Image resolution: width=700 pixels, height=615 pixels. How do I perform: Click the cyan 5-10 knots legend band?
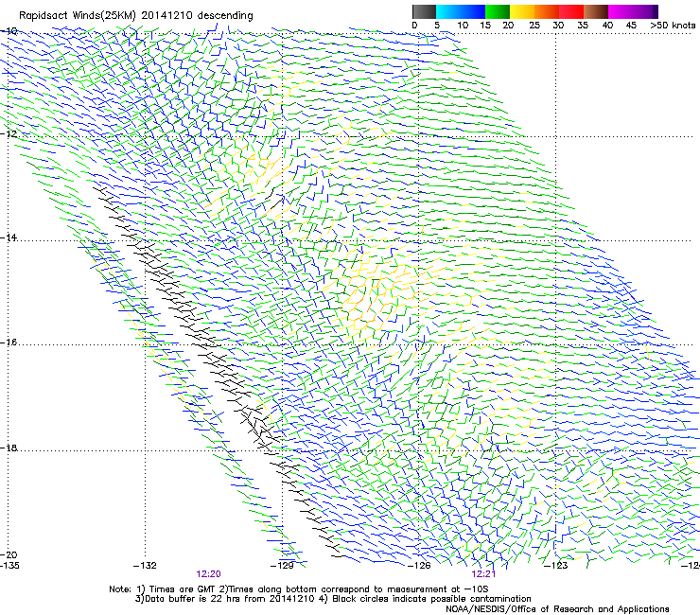pyautogui.click(x=447, y=11)
